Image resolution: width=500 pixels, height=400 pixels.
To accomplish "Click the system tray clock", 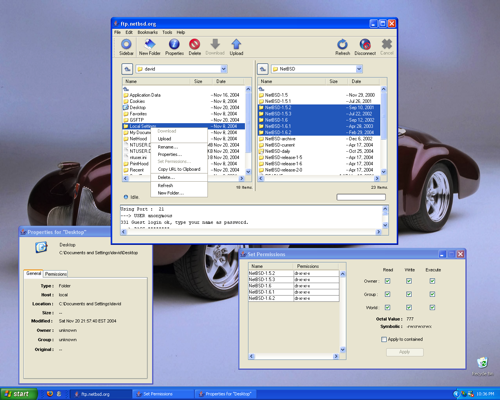I will 485,394.
